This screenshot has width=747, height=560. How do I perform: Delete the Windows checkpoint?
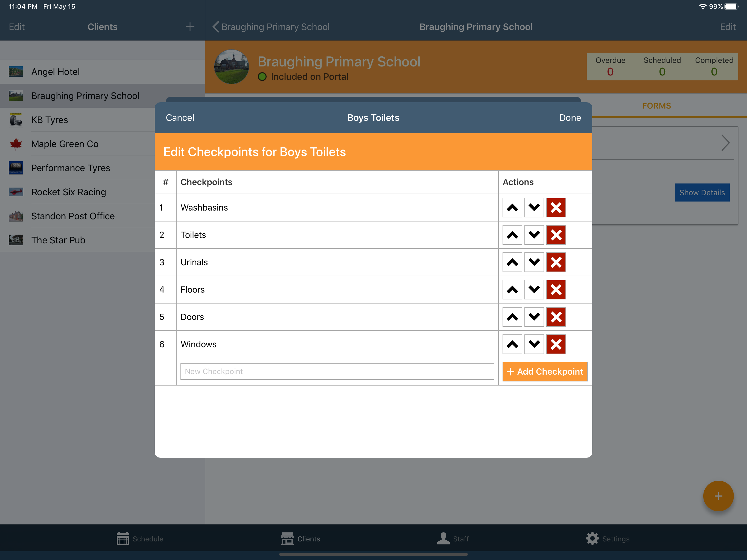tap(556, 344)
